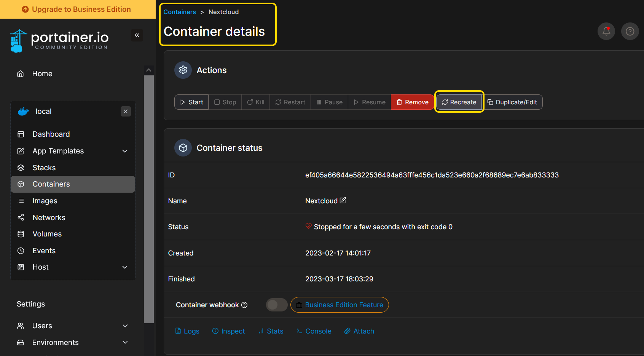Image resolution: width=644 pixels, height=356 pixels.
Task: Go to Networks page
Action: (x=49, y=217)
